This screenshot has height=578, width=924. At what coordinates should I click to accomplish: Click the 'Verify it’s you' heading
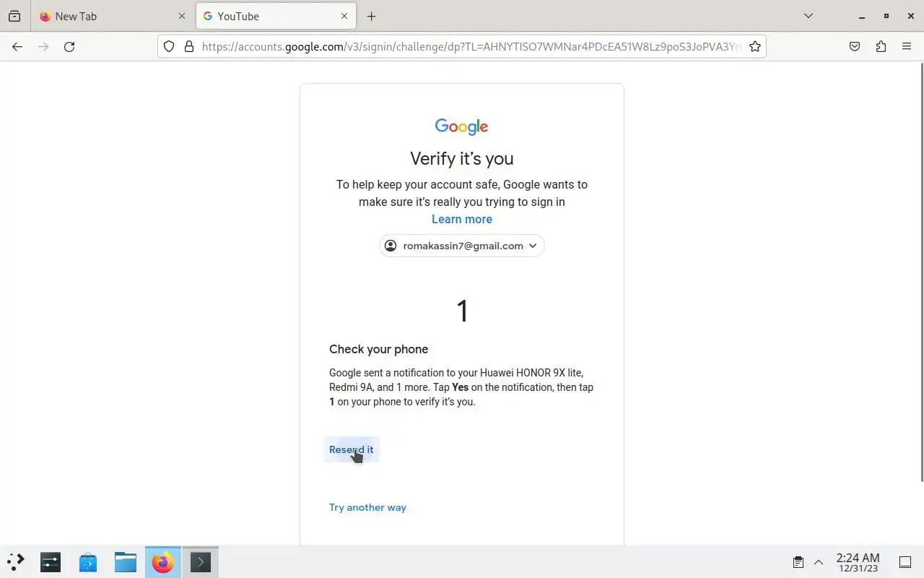coord(462,159)
